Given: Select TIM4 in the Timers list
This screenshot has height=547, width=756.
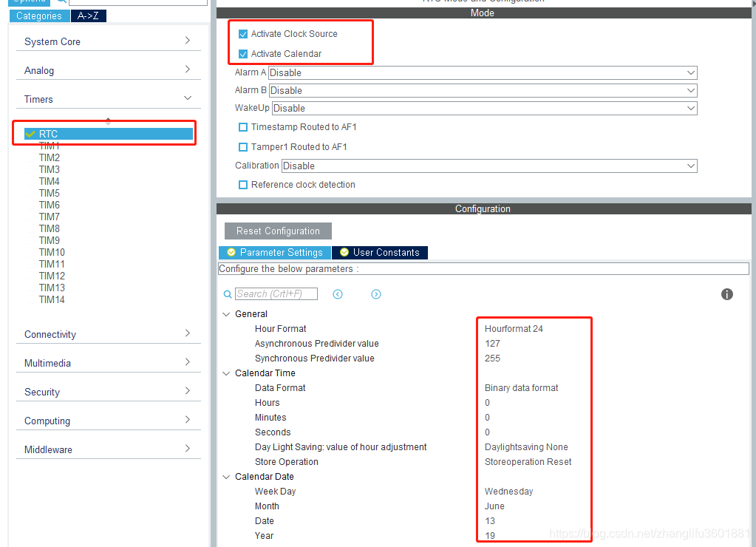Looking at the screenshot, I should click(x=50, y=181).
